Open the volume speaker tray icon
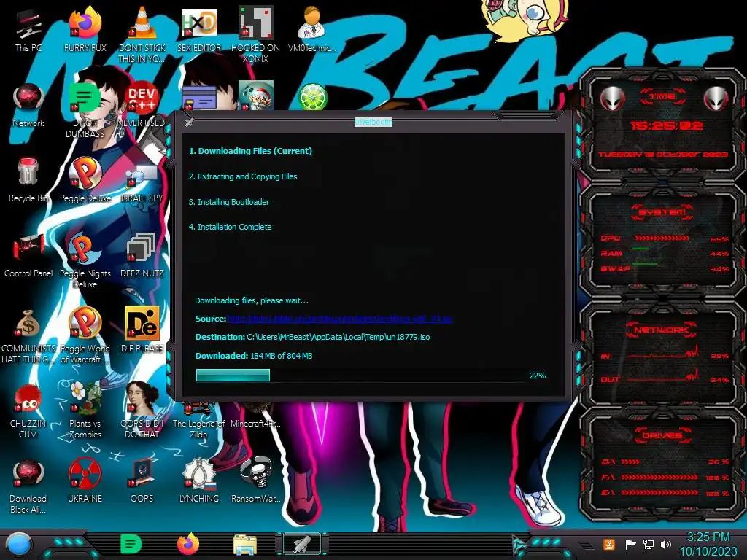Viewport: 747px width, 560px height. pyautogui.click(x=666, y=544)
